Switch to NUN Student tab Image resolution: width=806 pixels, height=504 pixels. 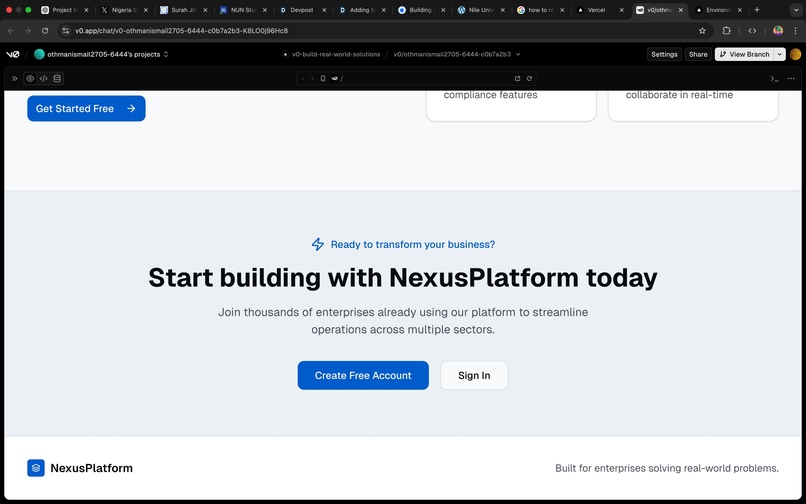coord(242,10)
